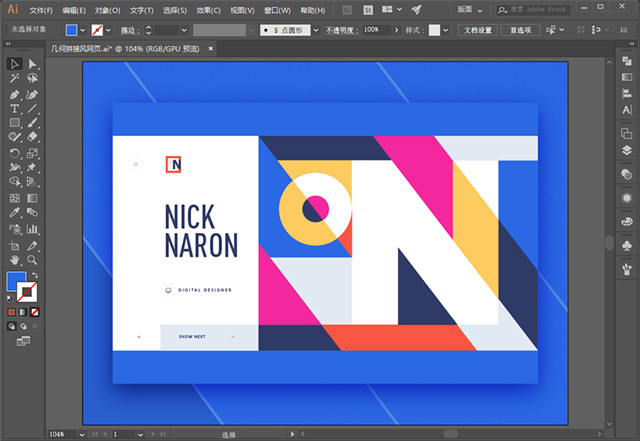Image resolution: width=640 pixels, height=441 pixels.
Task: Select the Type tool
Action: pyautogui.click(x=15, y=108)
